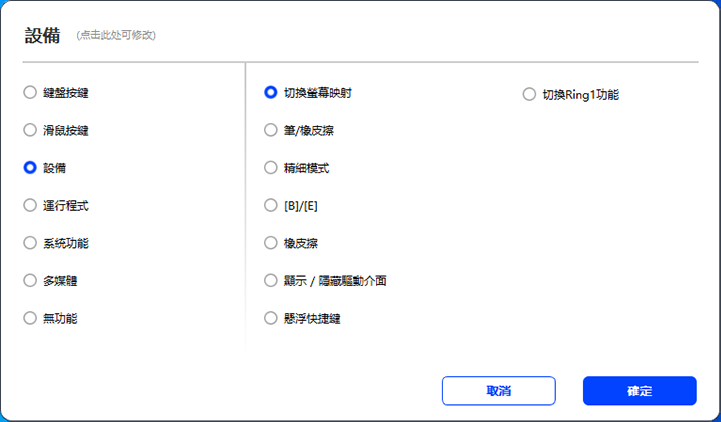Set the key to 無功能
The height and width of the screenshot is (422, 721).
tap(30, 318)
